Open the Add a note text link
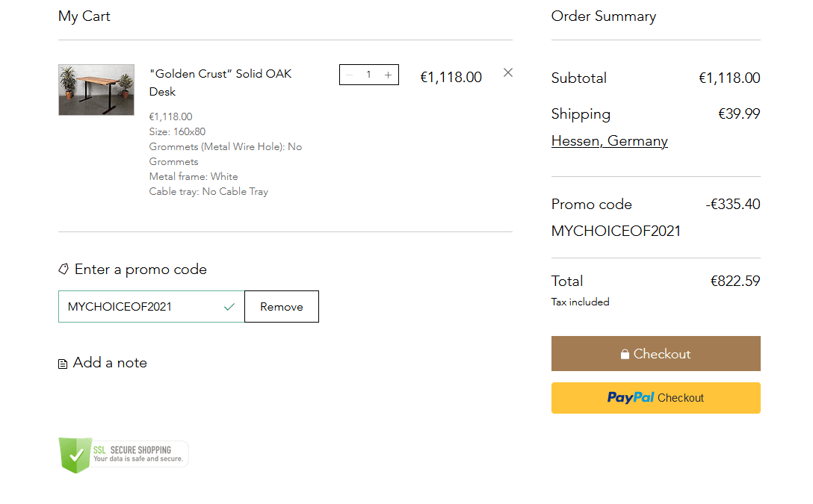Viewport: 813px width, 504px height. point(110,363)
